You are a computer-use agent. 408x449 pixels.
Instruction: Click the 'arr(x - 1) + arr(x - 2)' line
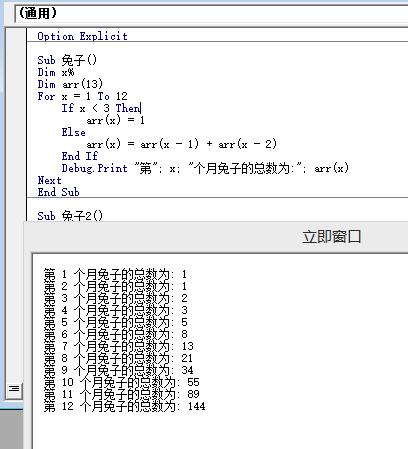click(x=181, y=144)
